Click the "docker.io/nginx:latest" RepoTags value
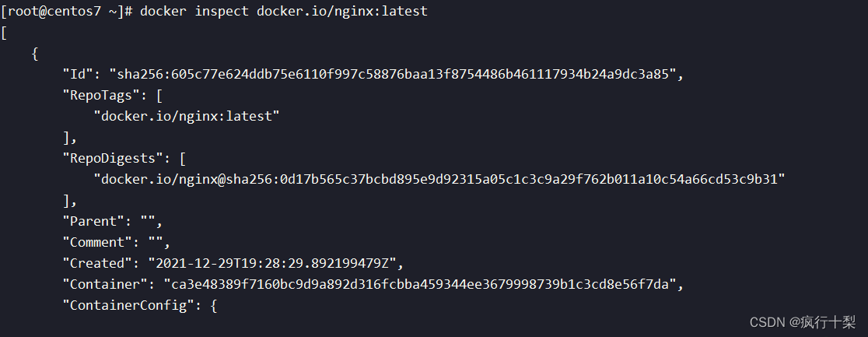The image size is (868, 337). tap(187, 116)
